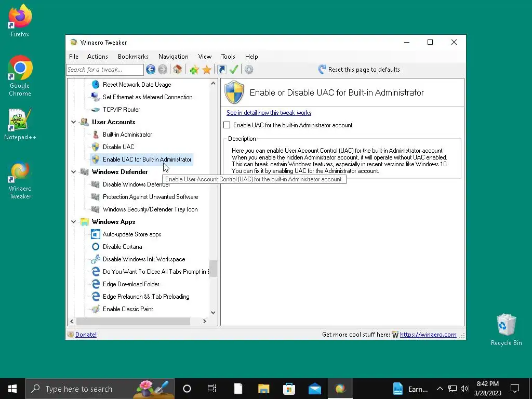This screenshot has height=399, width=532.
Task: Click 'See in detail how this tweak works'
Action: (x=269, y=113)
